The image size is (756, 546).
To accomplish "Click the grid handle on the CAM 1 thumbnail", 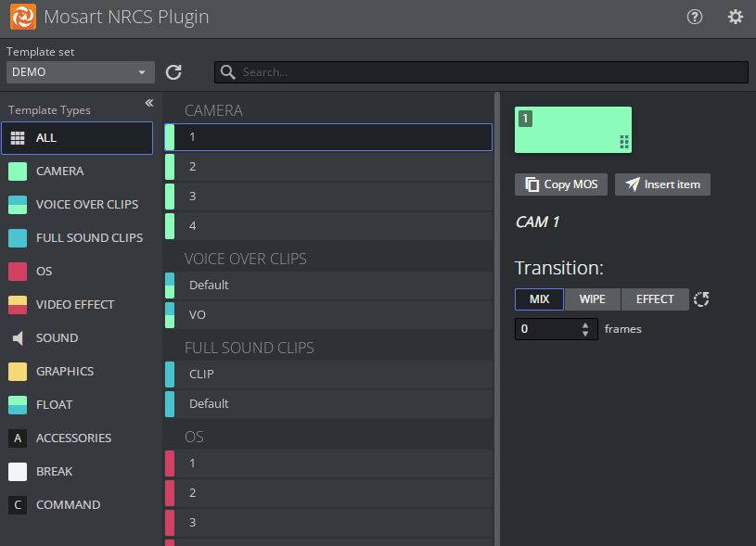I will pos(624,142).
